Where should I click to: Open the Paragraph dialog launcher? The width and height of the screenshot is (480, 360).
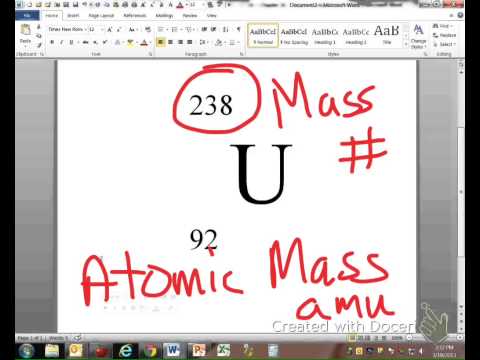(x=242, y=54)
